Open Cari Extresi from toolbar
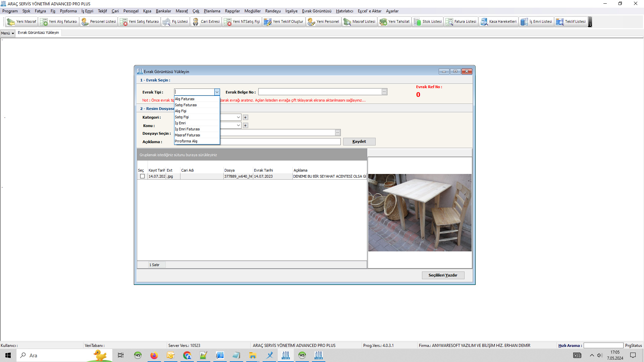Viewport: 644px width, 362px height. (206, 21)
